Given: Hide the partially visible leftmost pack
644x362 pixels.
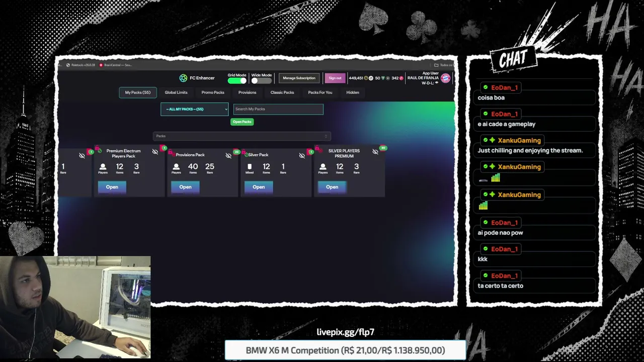Looking at the screenshot, I should (82, 155).
